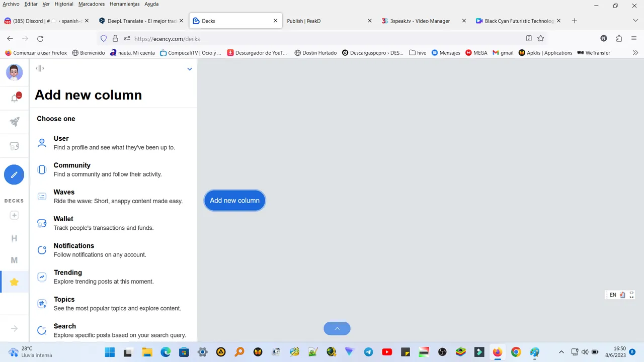Open the hive bookmarks folder
Image resolution: width=644 pixels, height=362 pixels.
418,53
